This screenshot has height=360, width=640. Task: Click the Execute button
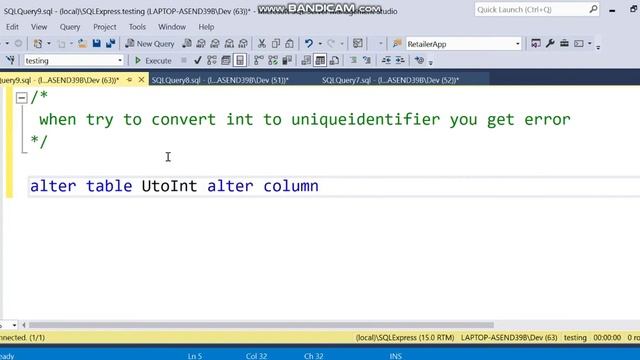(x=153, y=61)
